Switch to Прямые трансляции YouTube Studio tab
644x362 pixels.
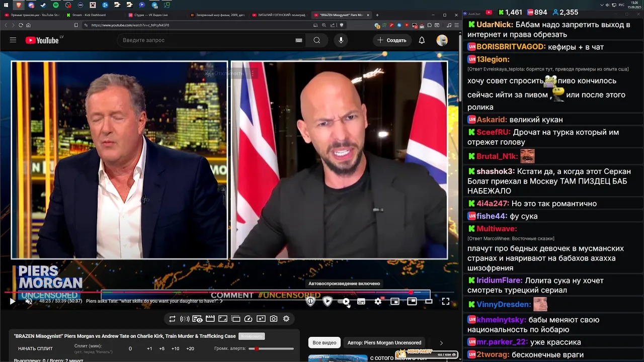coord(32,15)
